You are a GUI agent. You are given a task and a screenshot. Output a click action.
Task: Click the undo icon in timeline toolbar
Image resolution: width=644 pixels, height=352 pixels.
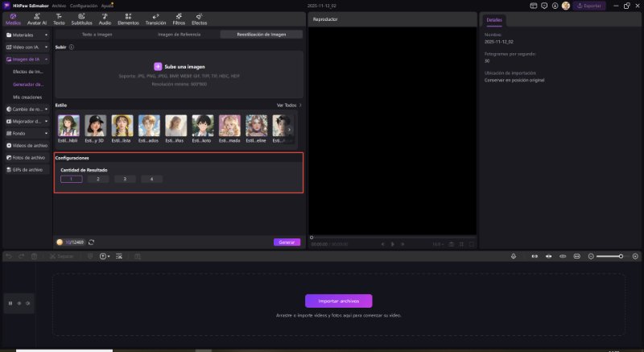point(9,256)
